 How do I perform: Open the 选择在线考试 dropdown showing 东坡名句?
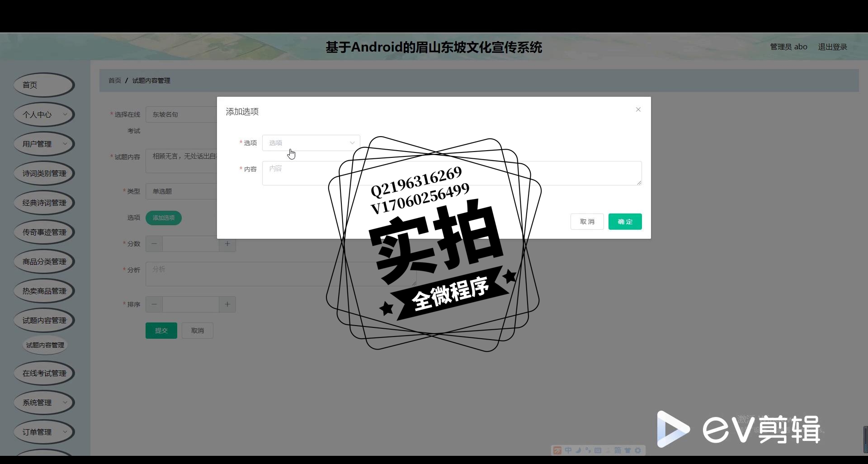[x=181, y=114]
